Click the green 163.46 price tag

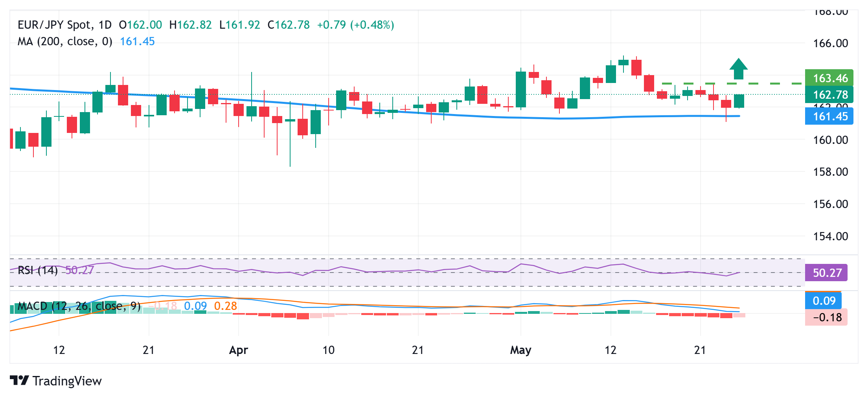pos(829,78)
